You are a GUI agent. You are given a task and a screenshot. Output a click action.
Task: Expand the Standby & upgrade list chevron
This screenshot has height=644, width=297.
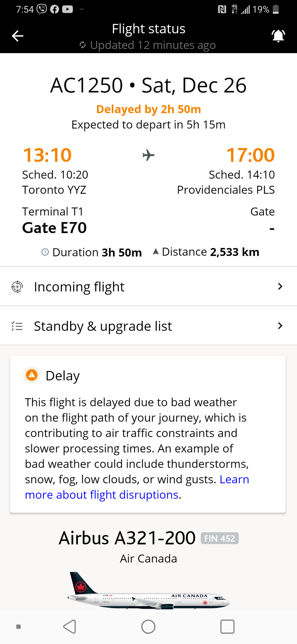click(280, 326)
